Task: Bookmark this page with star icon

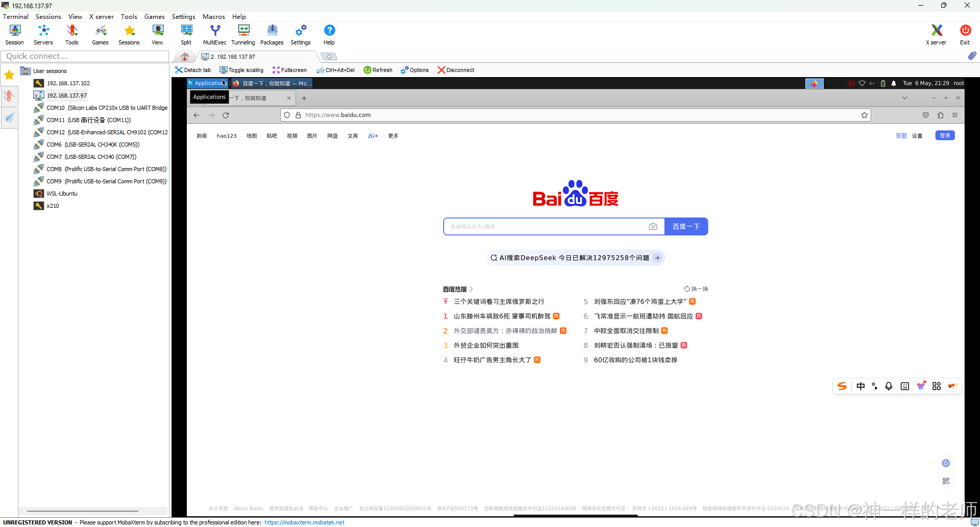Action: pos(865,115)
